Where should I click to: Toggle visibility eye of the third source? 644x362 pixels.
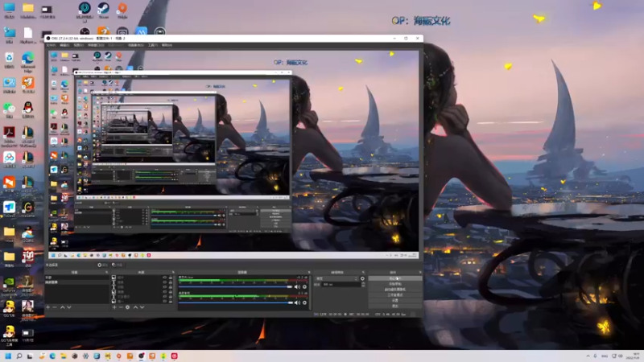point(165,287)
